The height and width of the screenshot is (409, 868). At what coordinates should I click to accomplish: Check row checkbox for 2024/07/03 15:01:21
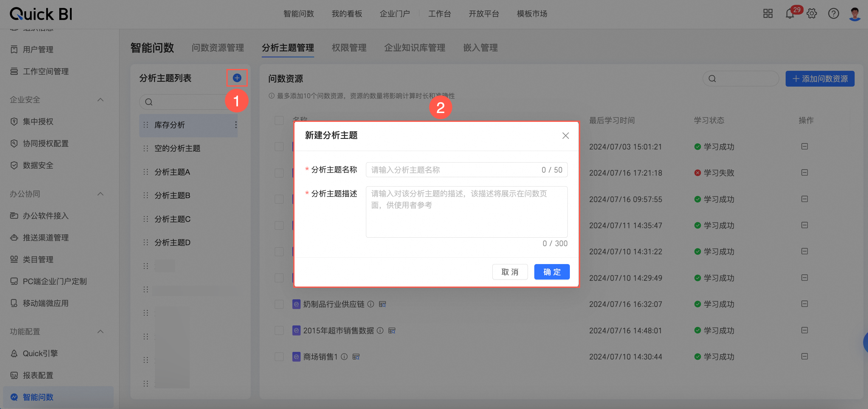click(x=279, y=146)
